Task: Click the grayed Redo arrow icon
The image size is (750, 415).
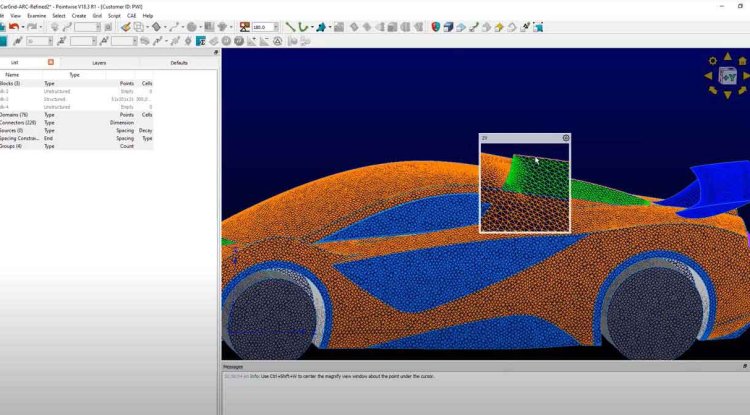Action: [32, 27]
